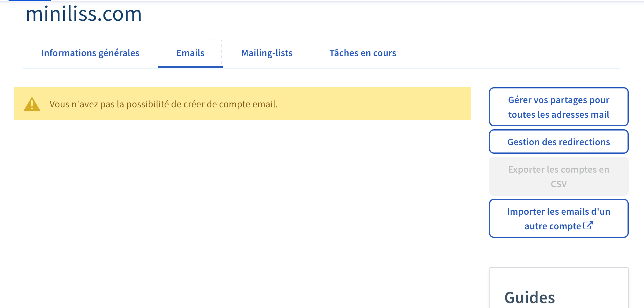Click the blank content area under the yellow banner

[241, 198]
